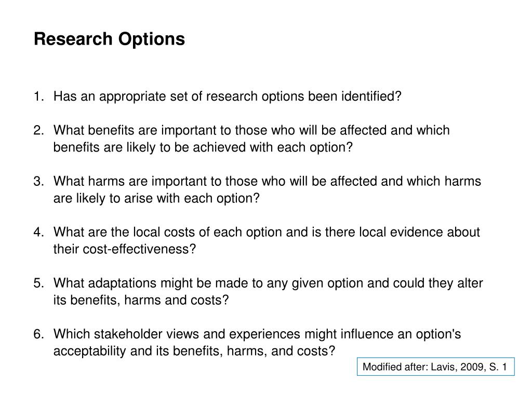This screenshot has height=408, width=532.
Task: Click the list number "2." marker
Action: tap(38, 130)
